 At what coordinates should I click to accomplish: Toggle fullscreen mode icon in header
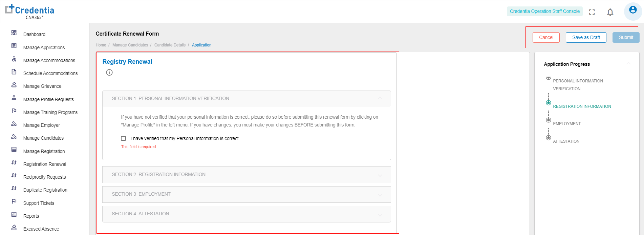592,12
